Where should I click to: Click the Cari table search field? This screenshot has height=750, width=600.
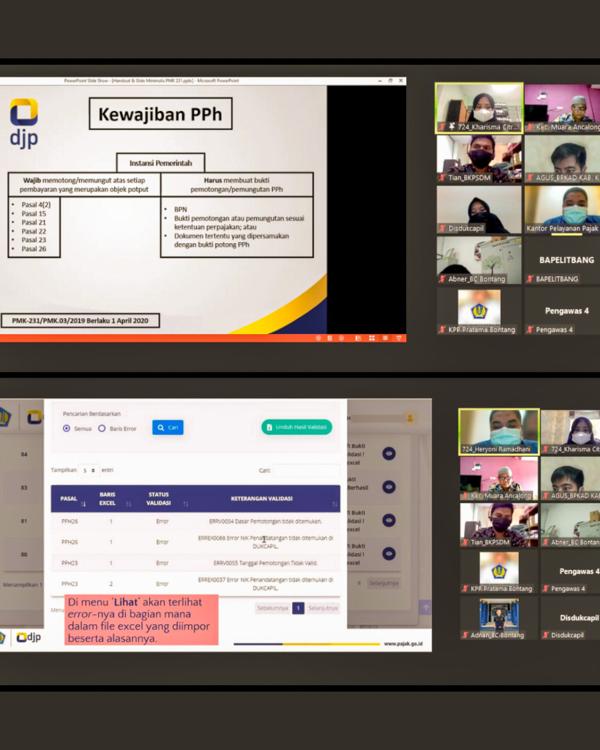(305, 469)
